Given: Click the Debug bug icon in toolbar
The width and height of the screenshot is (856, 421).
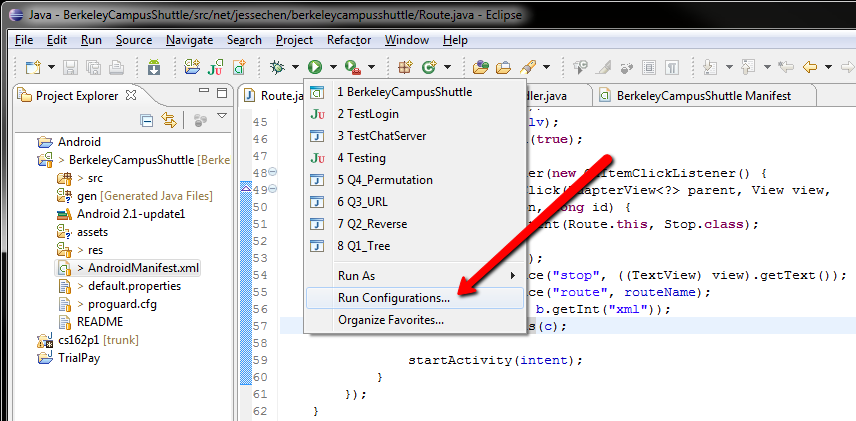Looking at the screenshot, I should [x=278, y=67].
